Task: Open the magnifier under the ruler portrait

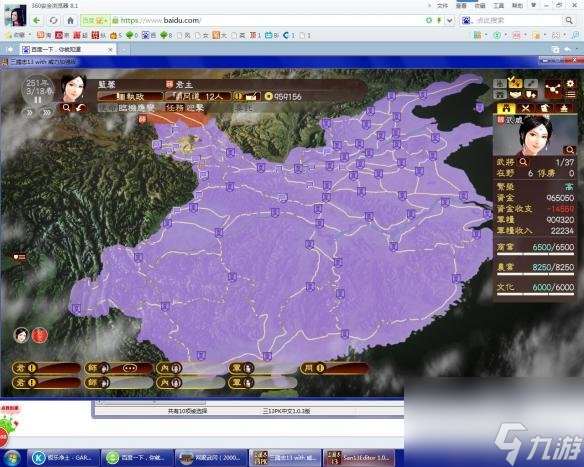Action: pos(66,108)
